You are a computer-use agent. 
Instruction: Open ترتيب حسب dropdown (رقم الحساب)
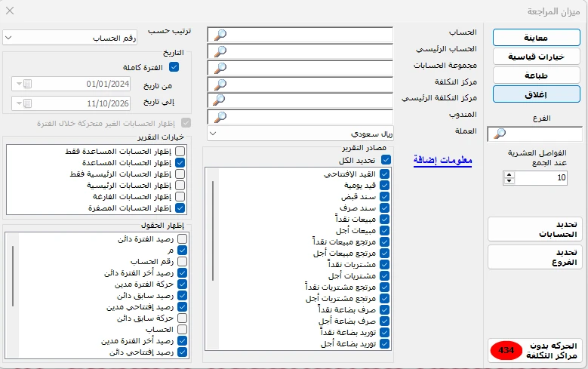click(69, 38)
